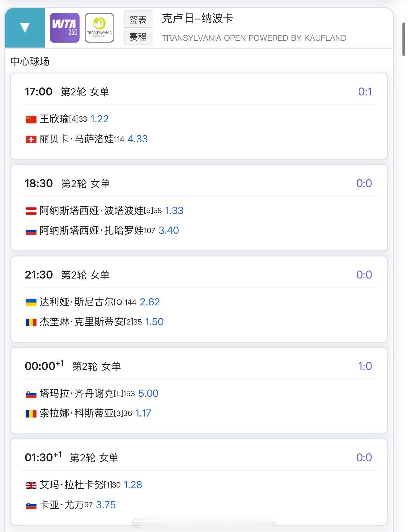
Task: Click the page vertical scrollbar thumb
Action: tap(404, 39)
